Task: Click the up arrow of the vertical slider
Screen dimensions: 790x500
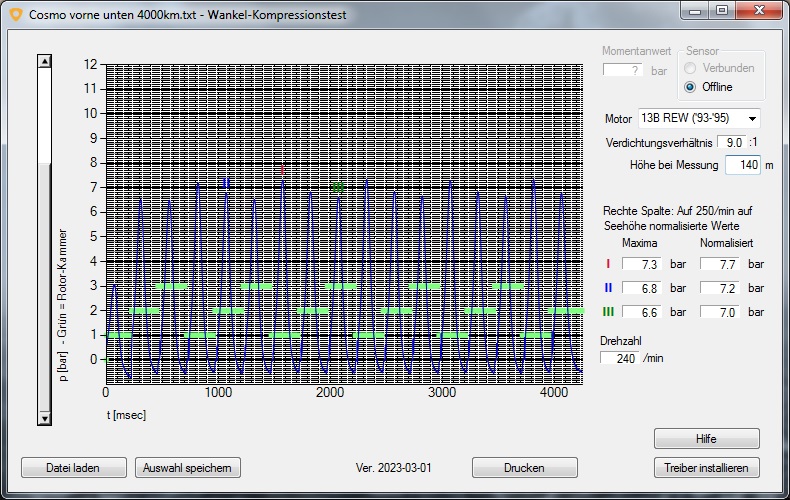Action: point(44,61)
